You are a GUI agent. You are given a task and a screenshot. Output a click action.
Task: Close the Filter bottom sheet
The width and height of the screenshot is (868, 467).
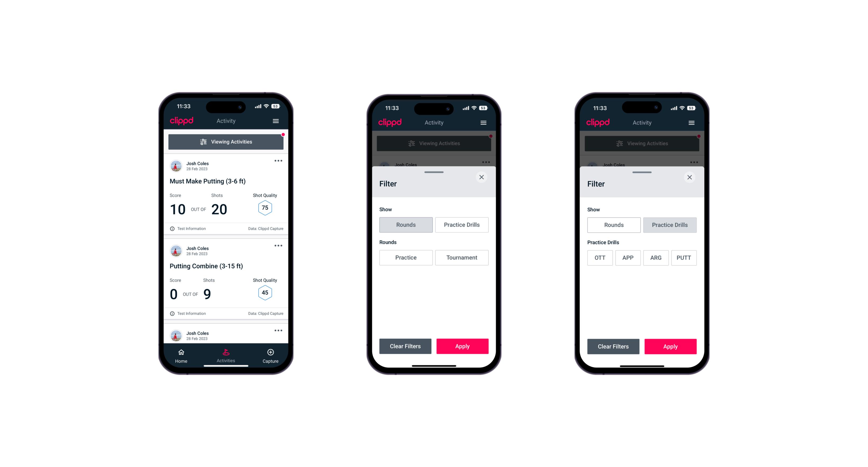point(482,177)
